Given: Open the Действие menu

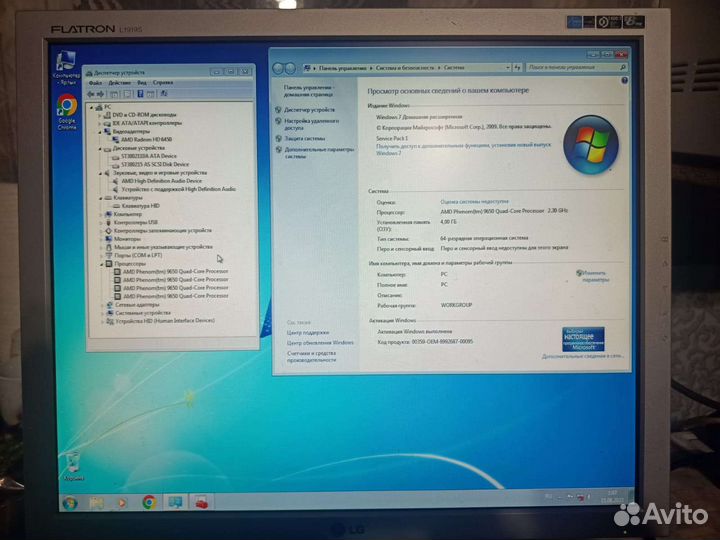Looking at the screenshot, I should [x=119, y=83].
